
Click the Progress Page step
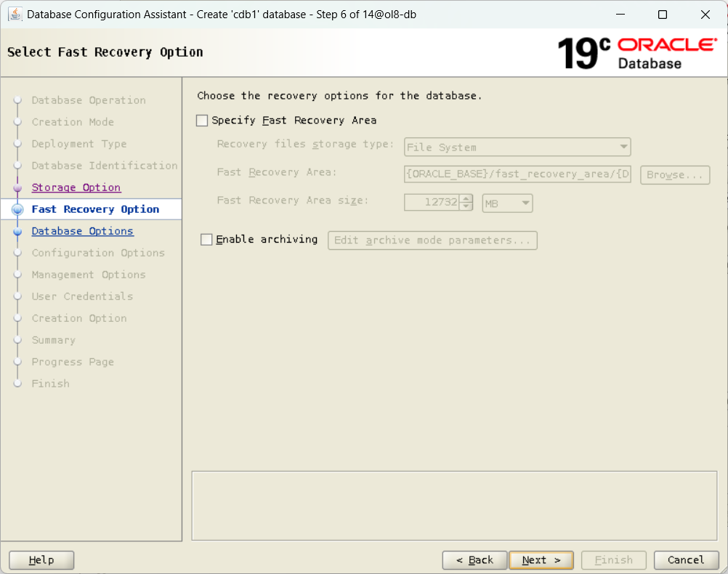click(x=73, y=362)
